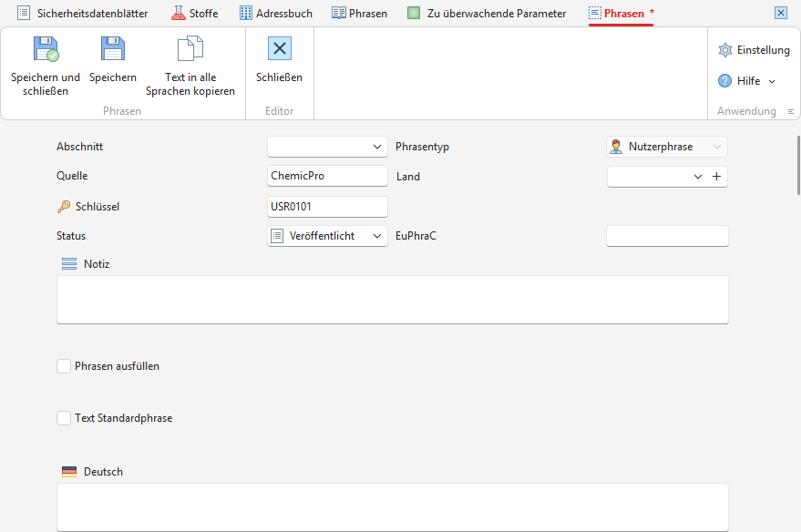
Task: Go to the Adressbuch tab
Action: [x=276, y=14]
